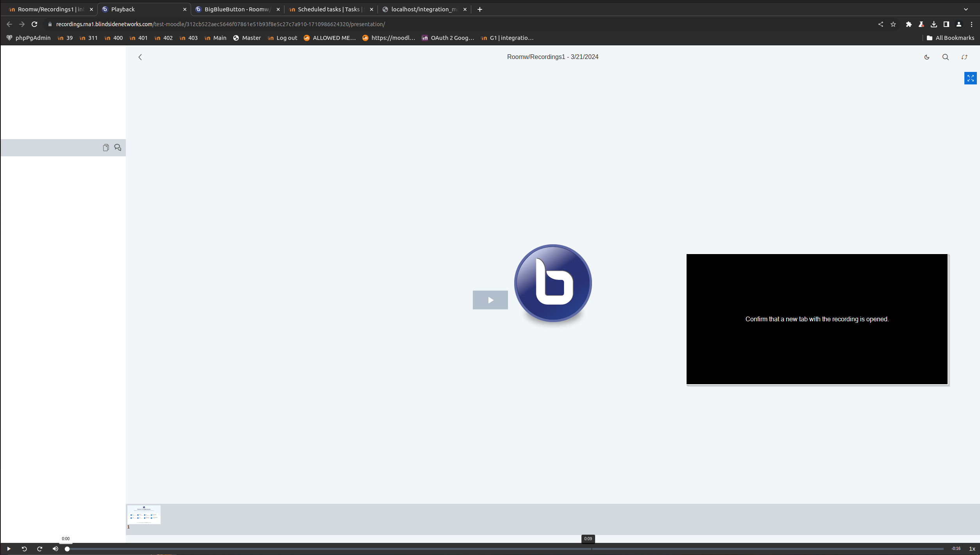The image size is (980, 555).
Task: Open the phpPgAdmin bookmark
Action: pyautogui.click(x=29, y=38)
